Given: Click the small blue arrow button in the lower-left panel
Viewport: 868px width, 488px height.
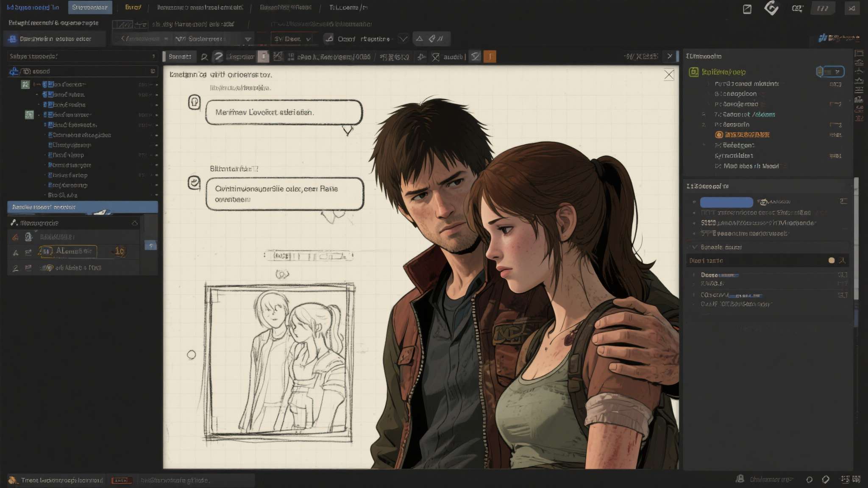Looking at the screenshot, I should pyautogui.click(x=151, y=245).
